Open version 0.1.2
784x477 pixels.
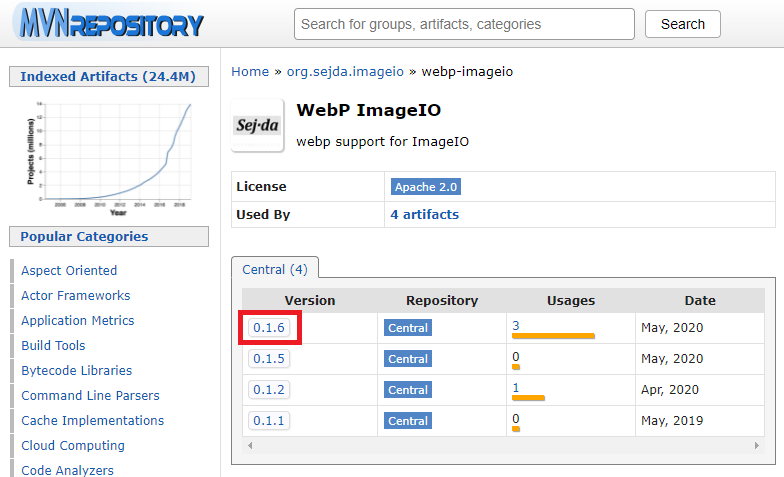pos(269,390)
